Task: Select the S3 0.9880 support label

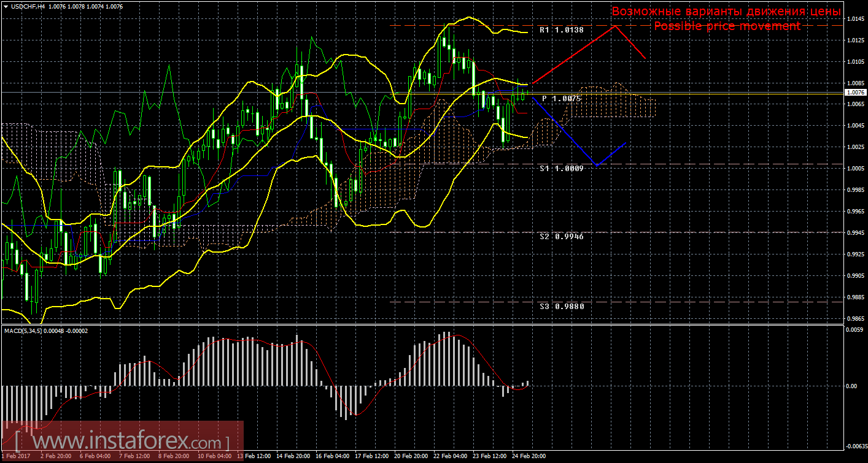Action: (561, 305)
